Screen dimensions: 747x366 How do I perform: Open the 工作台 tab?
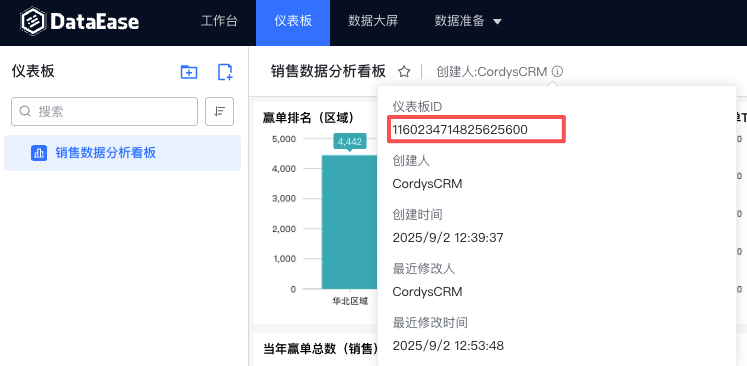(219, 21)
